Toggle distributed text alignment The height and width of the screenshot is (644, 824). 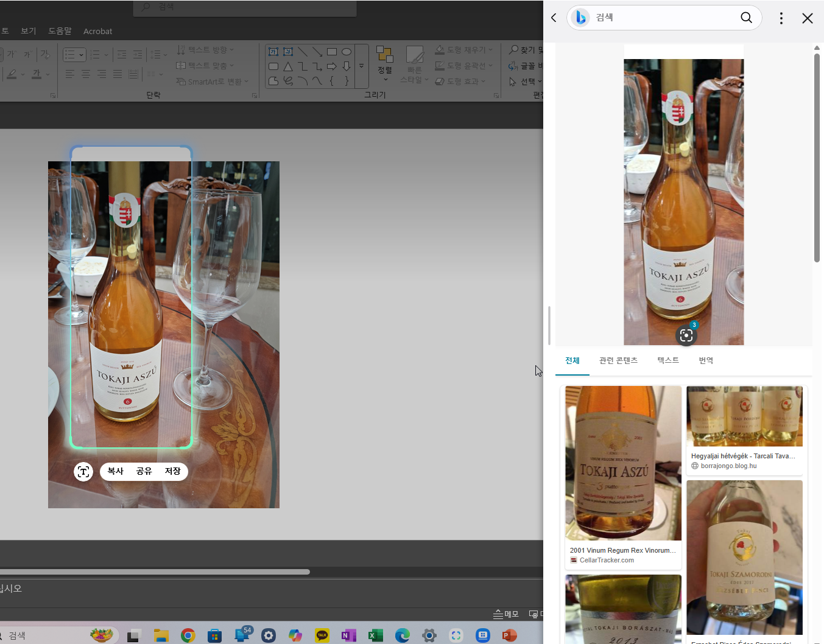pyautogui.click(x=133, y=74)
